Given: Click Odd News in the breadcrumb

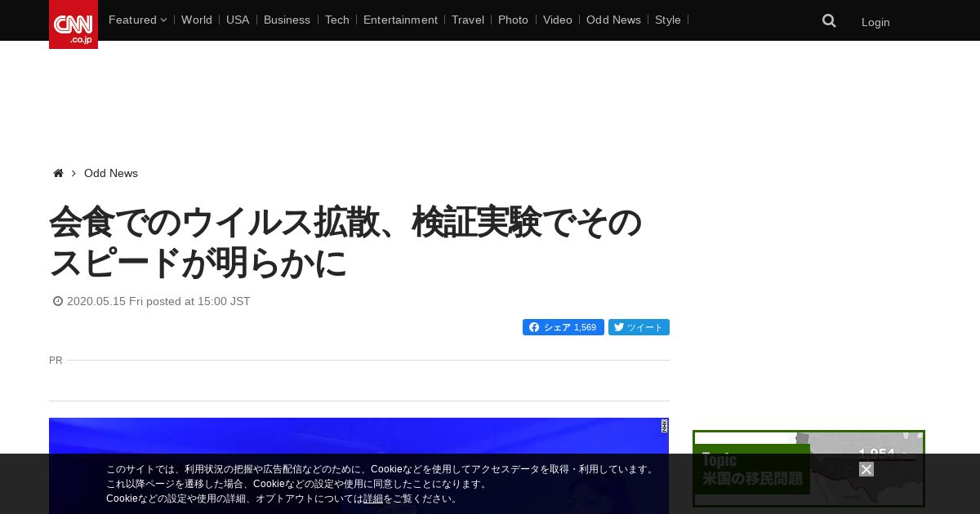Looking at the screenshot, I should coord(111,173).
